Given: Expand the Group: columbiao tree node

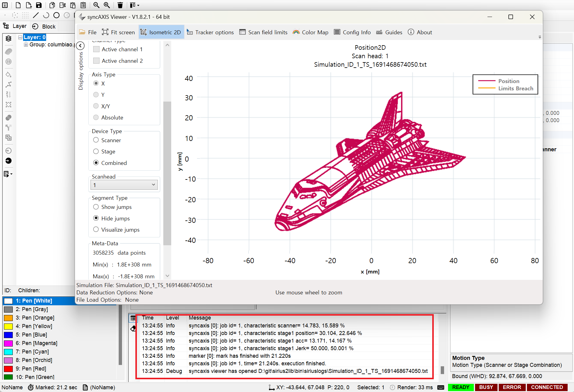Looking at the screenshot, I should pos(26,45).
